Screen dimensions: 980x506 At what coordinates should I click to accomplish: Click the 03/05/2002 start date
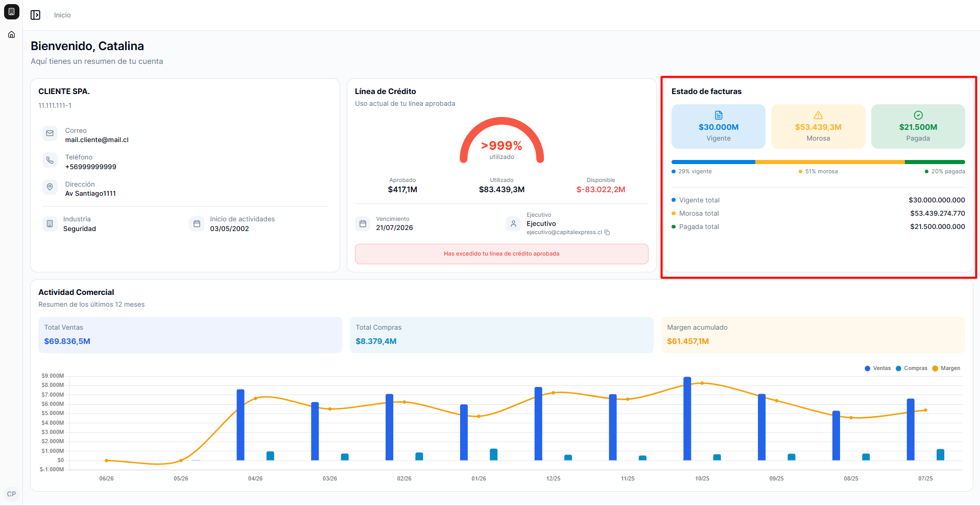pyautogui.click(x=229, y=229)
